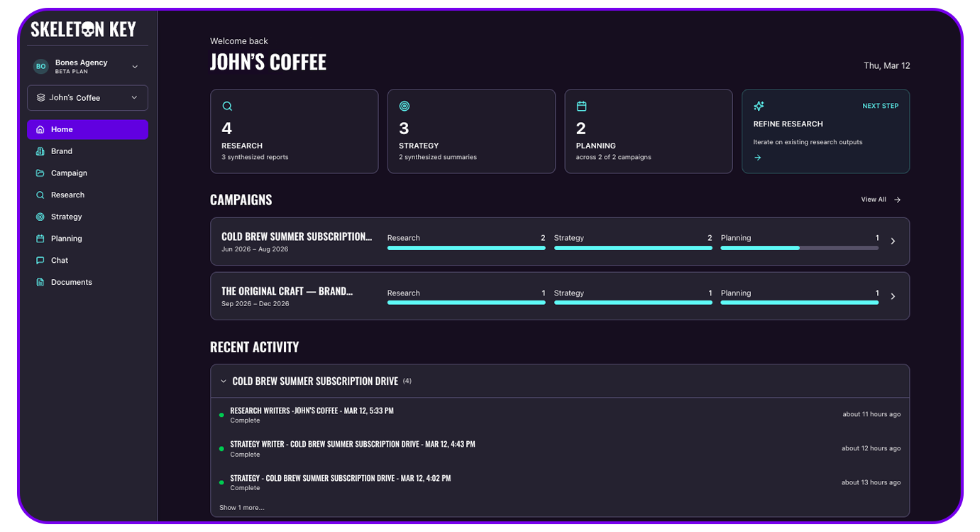980x532 pixels.
Task: Click the target icon on Strategy card
Action: point(404,107)
